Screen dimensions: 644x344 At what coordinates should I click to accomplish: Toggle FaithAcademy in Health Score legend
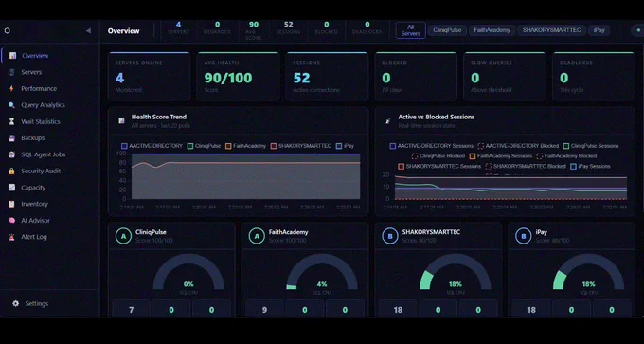coord(245,146)
